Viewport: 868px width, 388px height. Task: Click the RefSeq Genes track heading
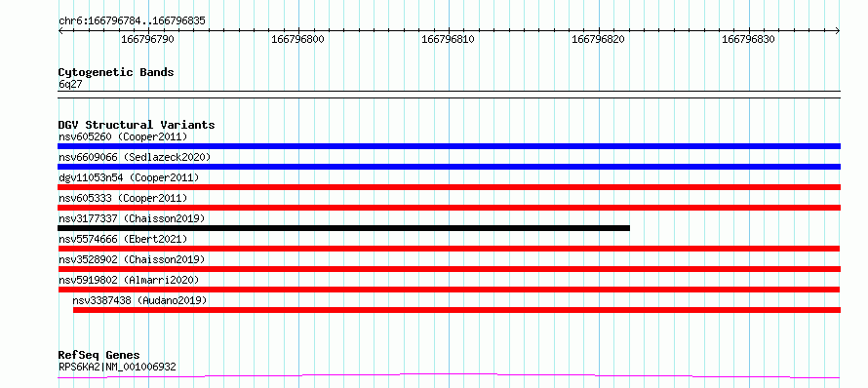pyautogui.click(x=99, y=355)
